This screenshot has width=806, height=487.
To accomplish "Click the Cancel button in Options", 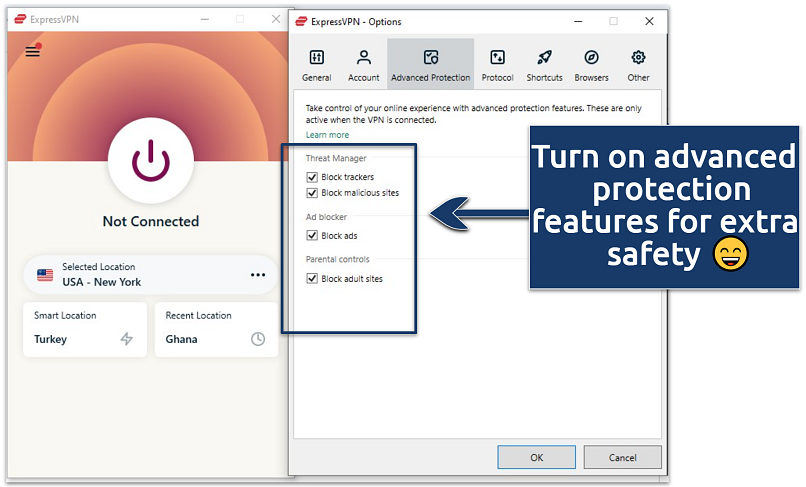I will point(622,457).
